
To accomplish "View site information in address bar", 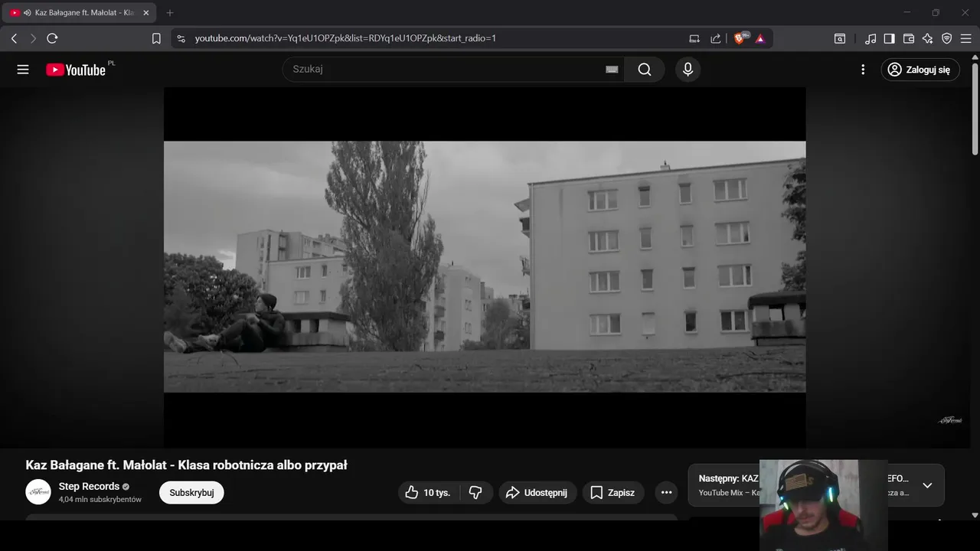I will tap(181, 38).
